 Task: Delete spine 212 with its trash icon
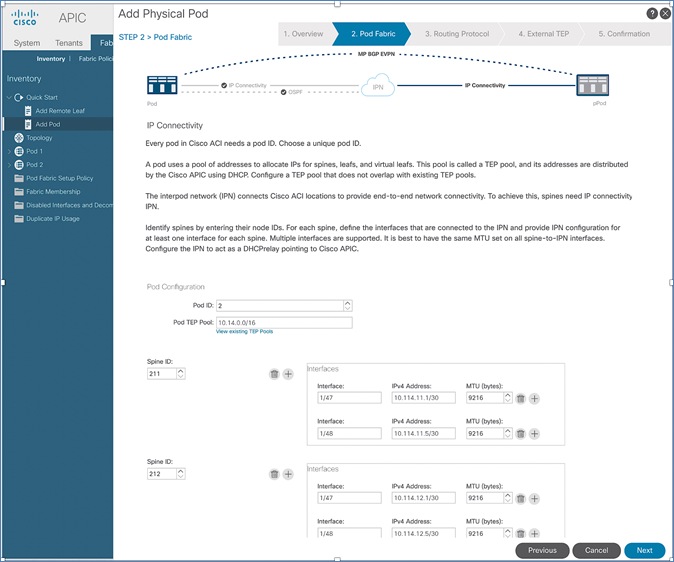pos(274,474)
